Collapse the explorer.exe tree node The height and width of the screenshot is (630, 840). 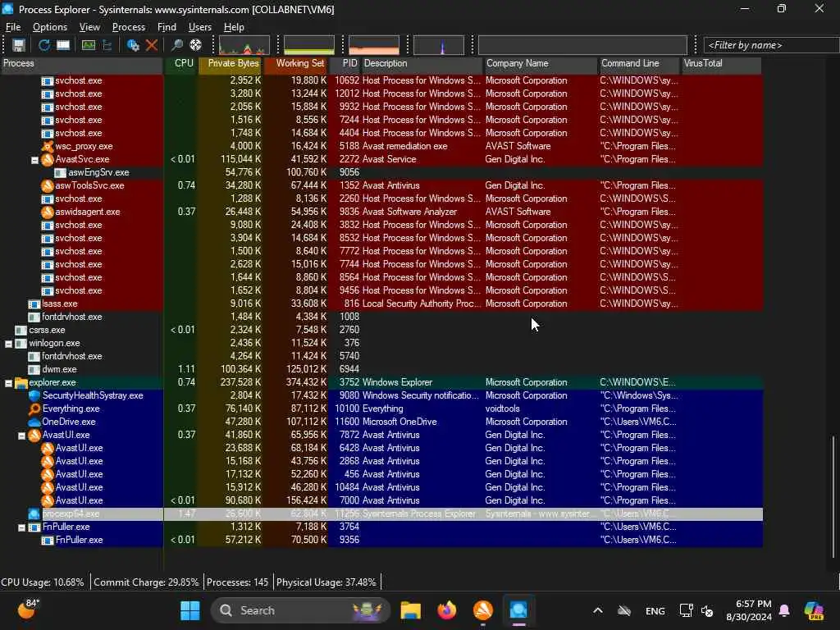(x=8, y=384)
